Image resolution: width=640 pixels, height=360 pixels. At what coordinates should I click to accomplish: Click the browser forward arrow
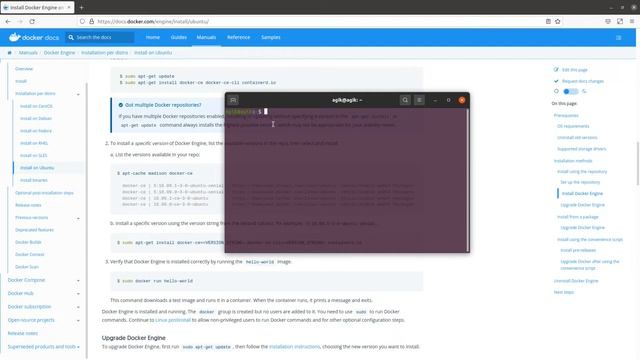pos(20,22)
